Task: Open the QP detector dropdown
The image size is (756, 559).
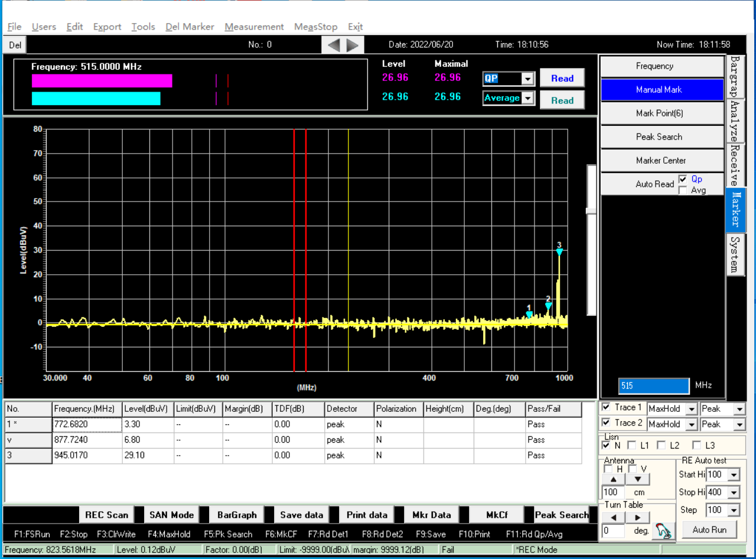Action: 528,79
